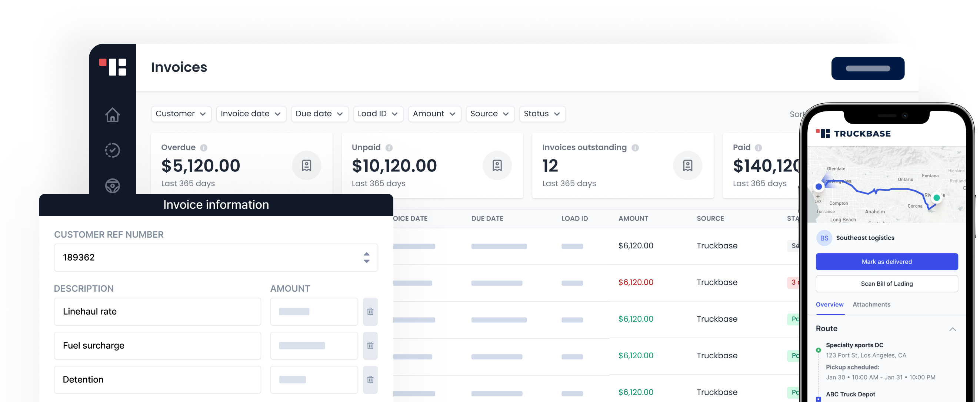Open the tasks check-circle icon in sidebar
Image resolution: width=980 pixels, height=402 pixels.
pyautogui.click(x=113, y=150)
